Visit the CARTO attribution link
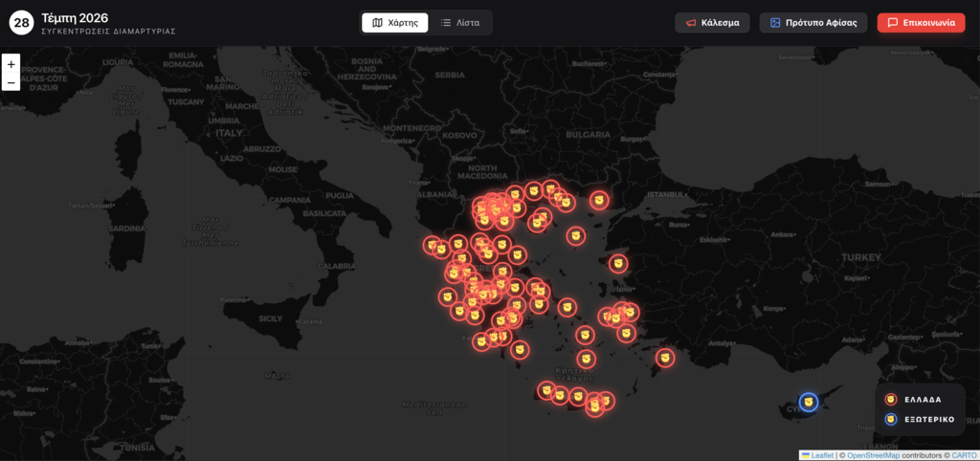This screenshot has width=980, height=461. [x=964, y=455]
